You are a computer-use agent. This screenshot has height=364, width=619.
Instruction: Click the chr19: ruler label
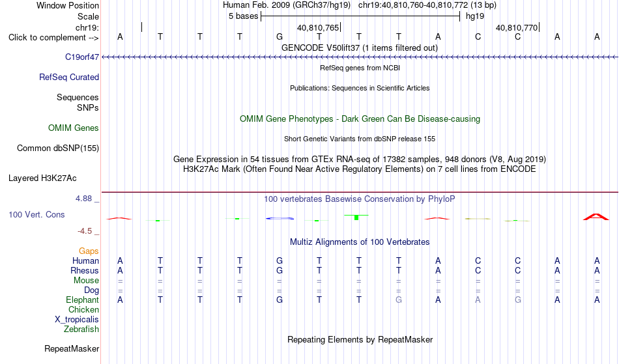pos(87,27)
